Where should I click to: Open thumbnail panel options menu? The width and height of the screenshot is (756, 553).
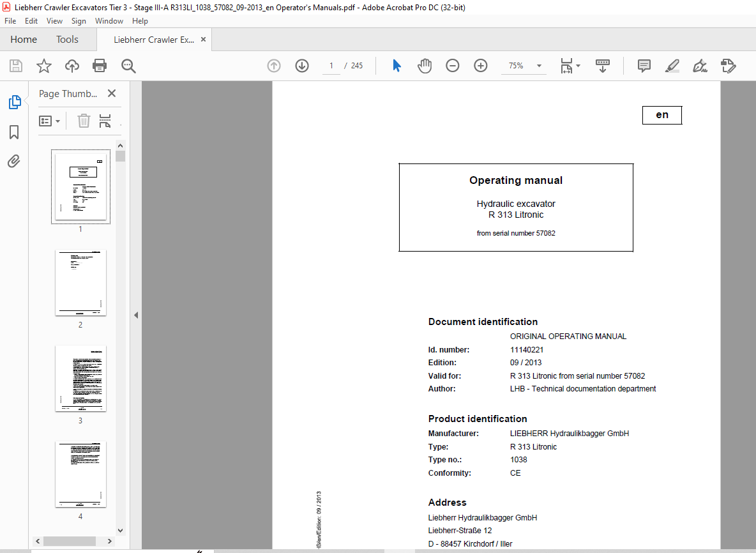pos(49,121)
